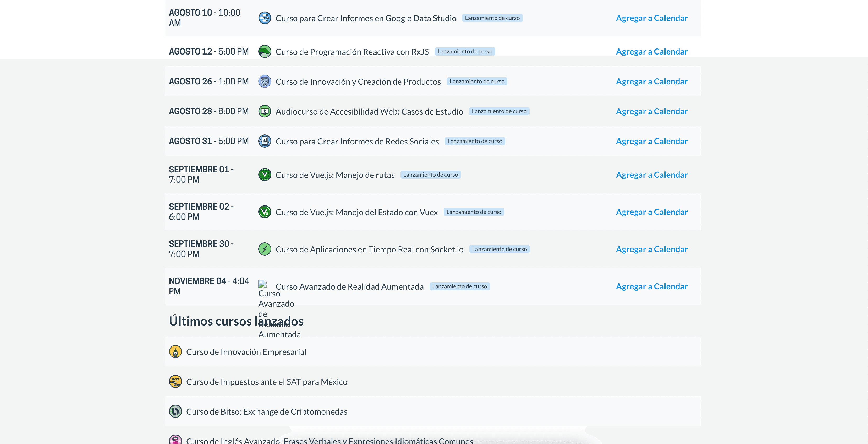
Task: Open Curso de Vue.js: Manejo de rutas
Action: point(335,175)
